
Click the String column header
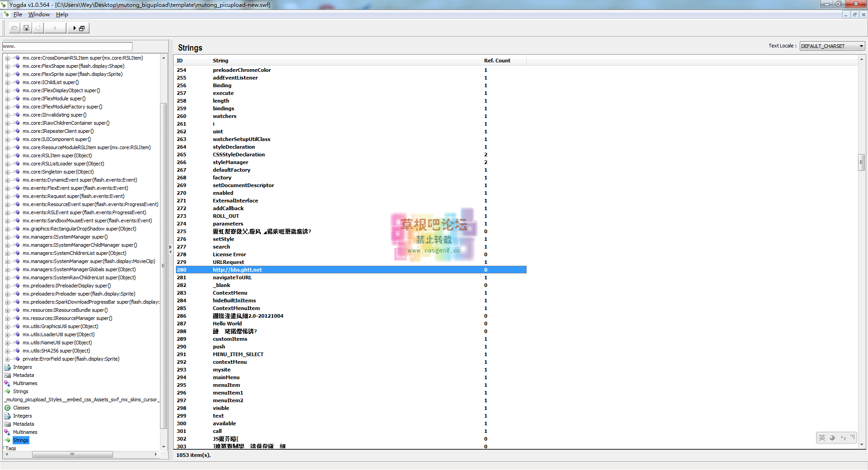click(221, 61)
